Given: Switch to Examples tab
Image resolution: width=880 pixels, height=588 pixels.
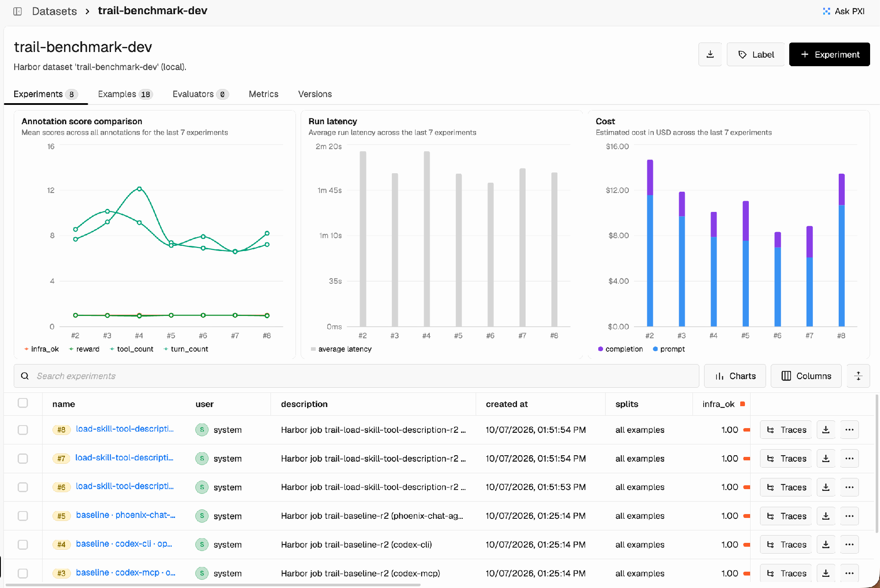Looking at the screenshot, I should (125, 94).
